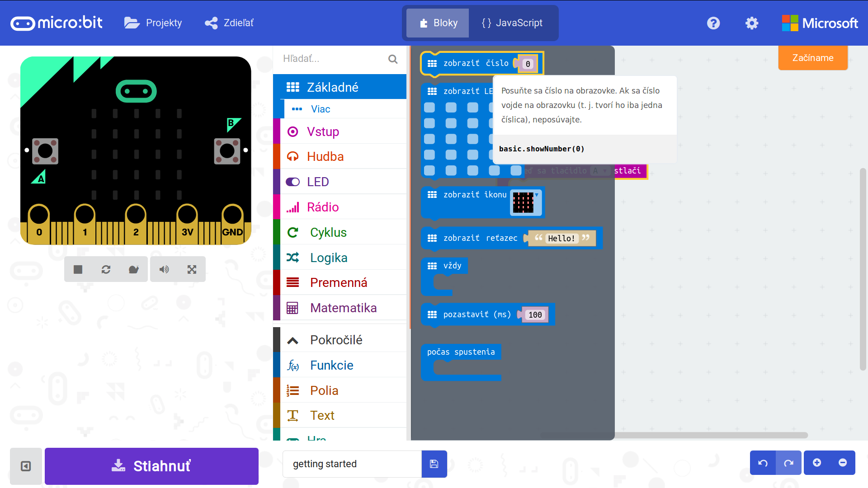This screenshot has width=868, height=488.
Task: Collapse the simulator side panel
Action: coord(26,466)
